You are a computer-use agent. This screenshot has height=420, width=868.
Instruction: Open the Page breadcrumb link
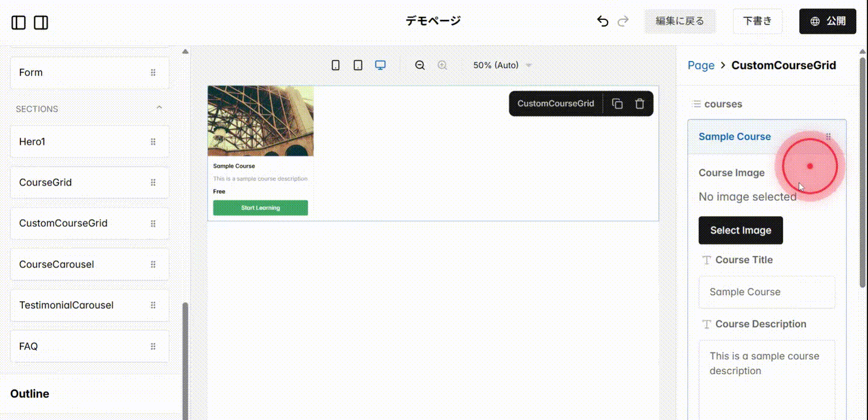pos(700,65)
